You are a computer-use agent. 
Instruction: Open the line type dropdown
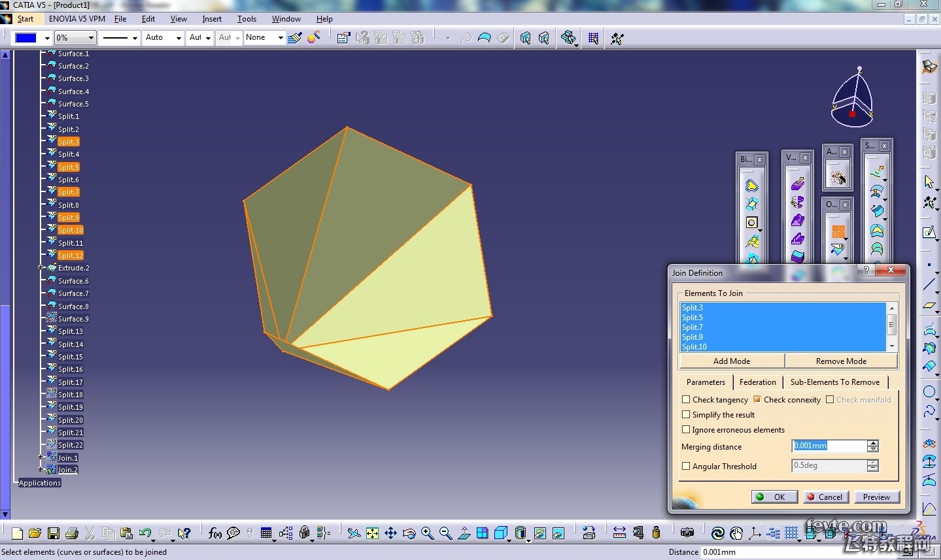pyautogui.click(x=135, y=38)
